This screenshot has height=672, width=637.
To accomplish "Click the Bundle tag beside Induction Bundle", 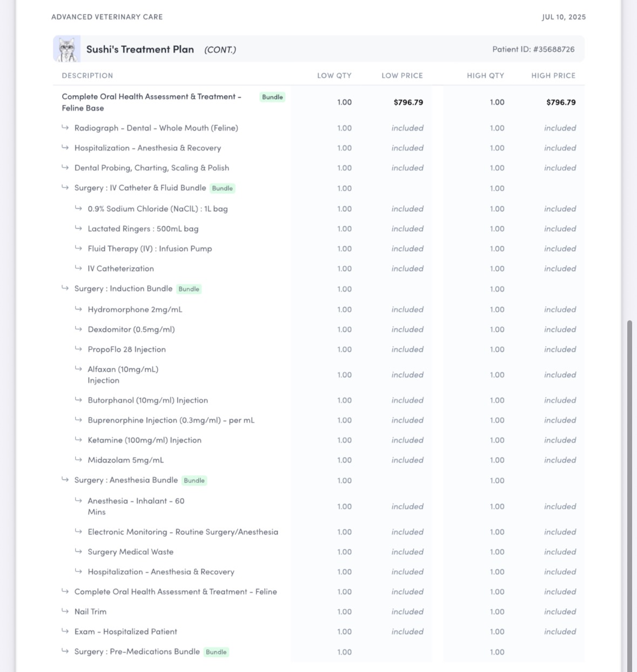I will click(189, 289).
